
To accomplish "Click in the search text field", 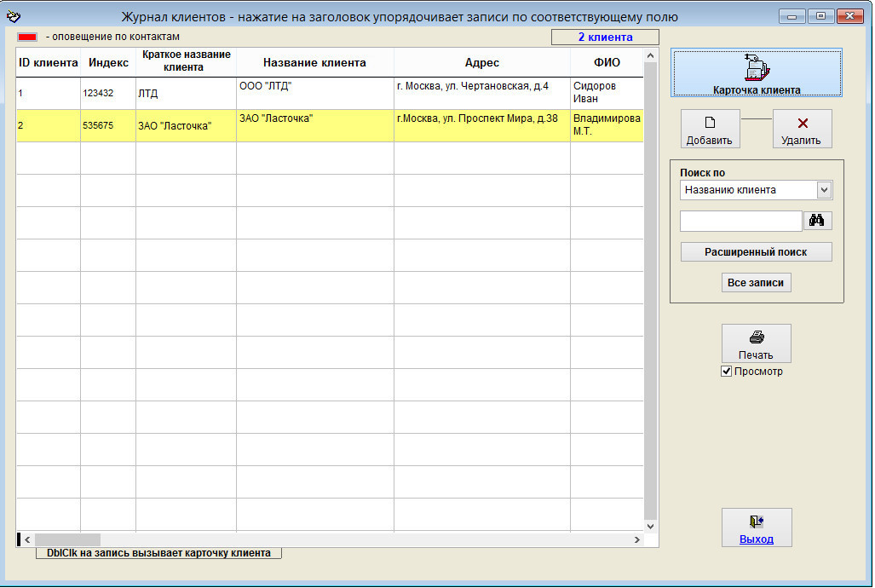I will tap(740, 222).
